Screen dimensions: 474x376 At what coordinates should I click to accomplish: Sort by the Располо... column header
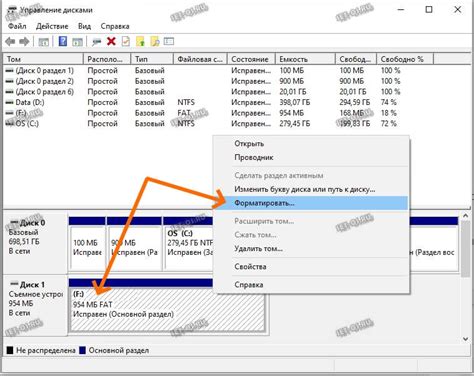point(107,59)
